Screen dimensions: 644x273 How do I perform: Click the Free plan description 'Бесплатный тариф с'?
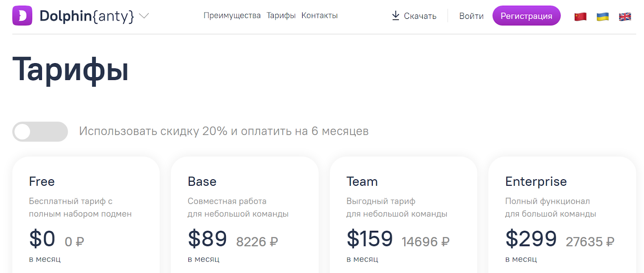(x=71, y=201)
